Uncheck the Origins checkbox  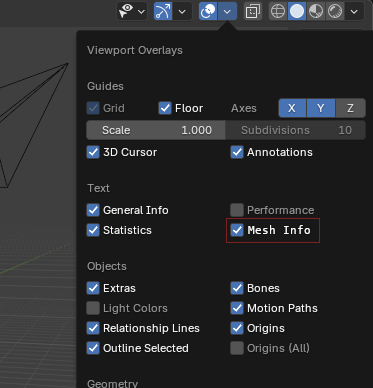pyautogui.click(x=237, y=328)
